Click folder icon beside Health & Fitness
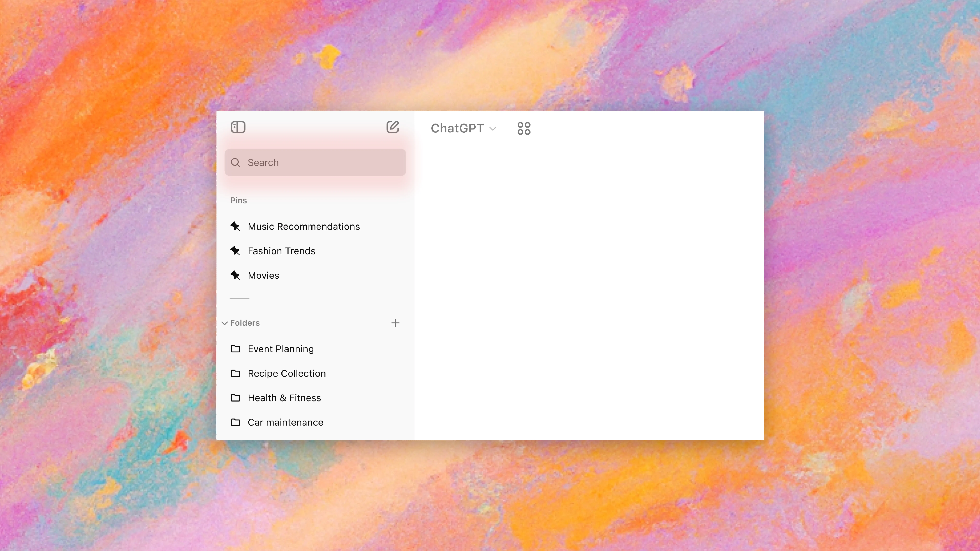Screen dimensions: 980x551 click(x=235, y=398)
